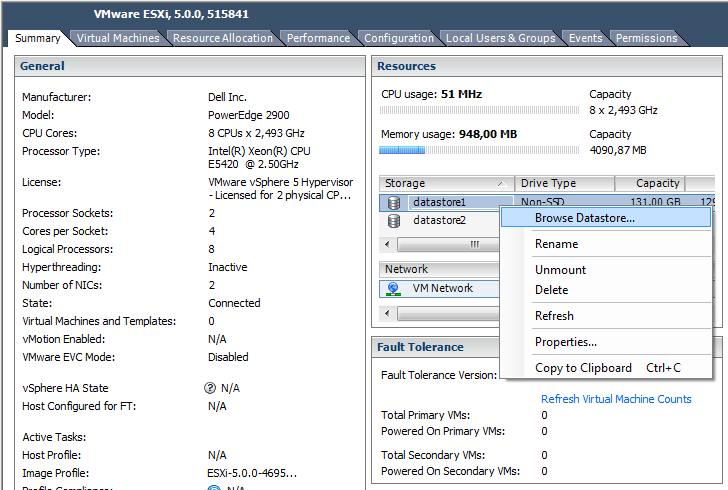Open the Configuration tab
The height and width of the screenshot is (490, 728).
(x=399, y=38)
